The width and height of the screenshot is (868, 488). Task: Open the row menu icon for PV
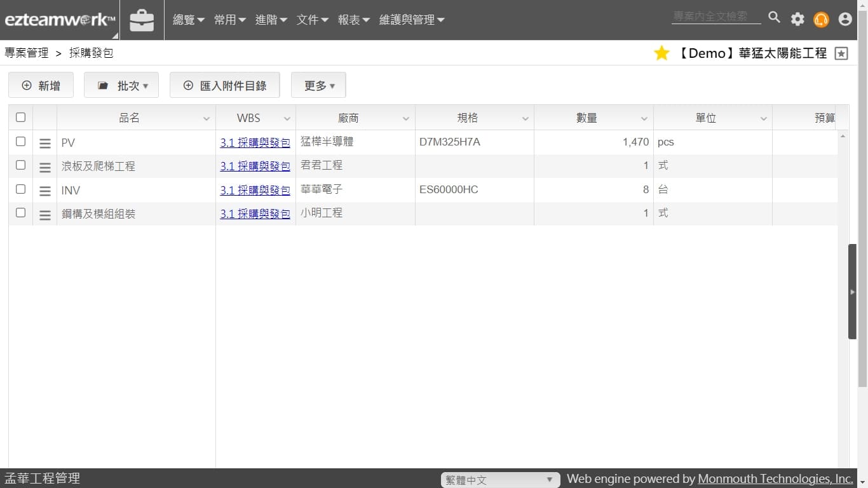(45, 143)
